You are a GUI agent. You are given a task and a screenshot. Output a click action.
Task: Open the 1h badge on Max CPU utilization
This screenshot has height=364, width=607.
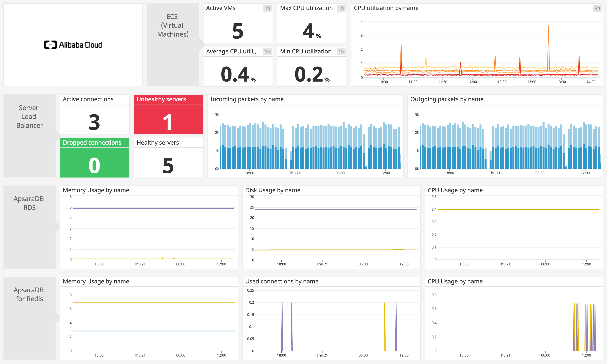coord(341,8)
